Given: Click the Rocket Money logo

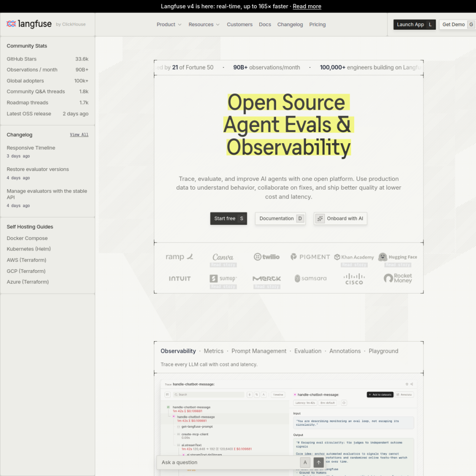Looking at the screenshot, I should click(398, 278).
